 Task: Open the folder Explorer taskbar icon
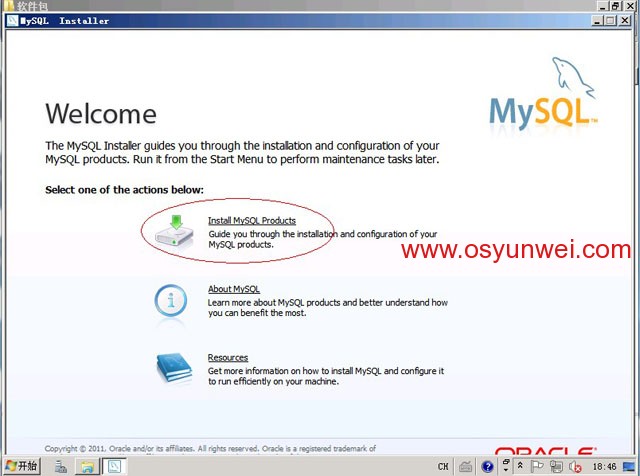(87, 466)
